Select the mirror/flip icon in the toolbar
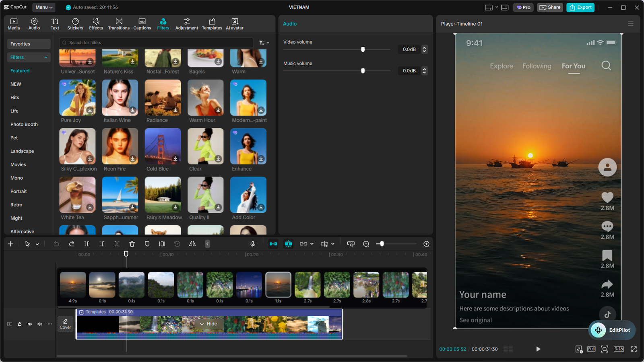The width and height of the screenshot is (644, 362). [192, 244]
